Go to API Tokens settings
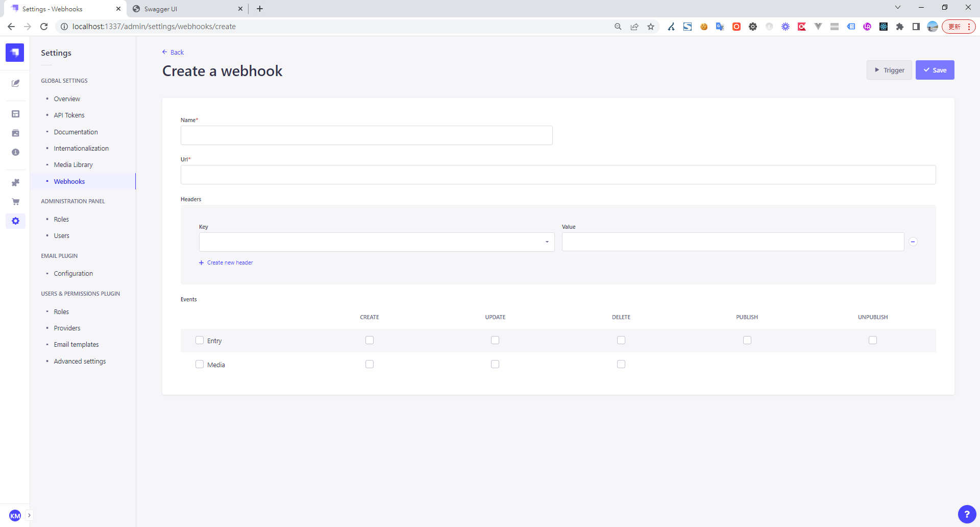The height and width of the screenshot is (527, 980). pyautogui.click(x=69, y=115)
